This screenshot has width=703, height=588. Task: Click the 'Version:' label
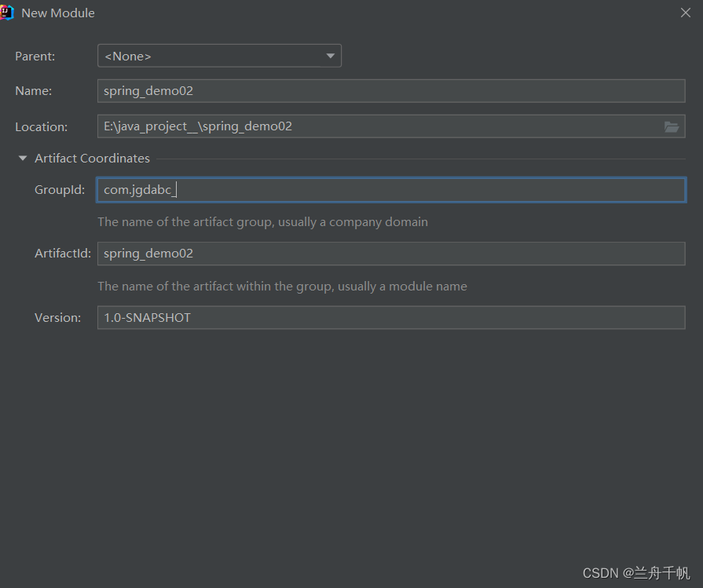point(58,318)
